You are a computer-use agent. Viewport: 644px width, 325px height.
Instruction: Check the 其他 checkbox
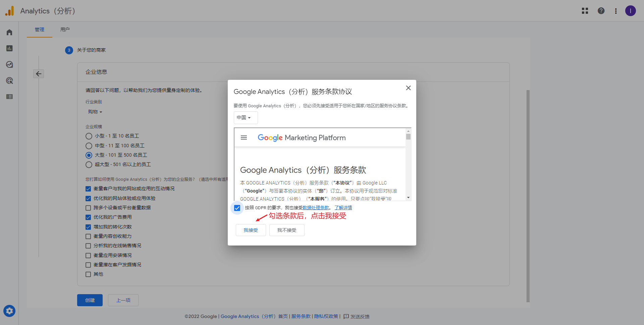[88, 274]
